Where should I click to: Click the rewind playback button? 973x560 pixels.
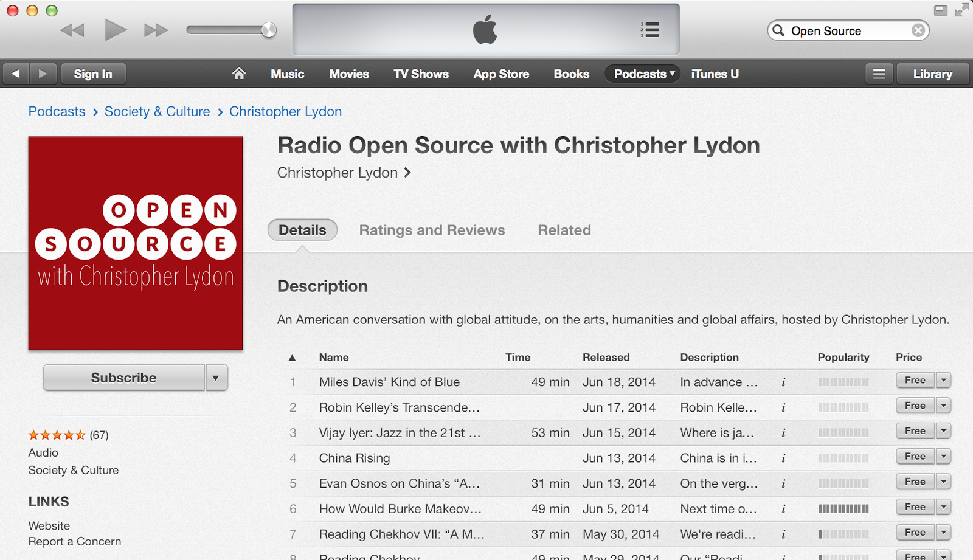pos(72,30)
